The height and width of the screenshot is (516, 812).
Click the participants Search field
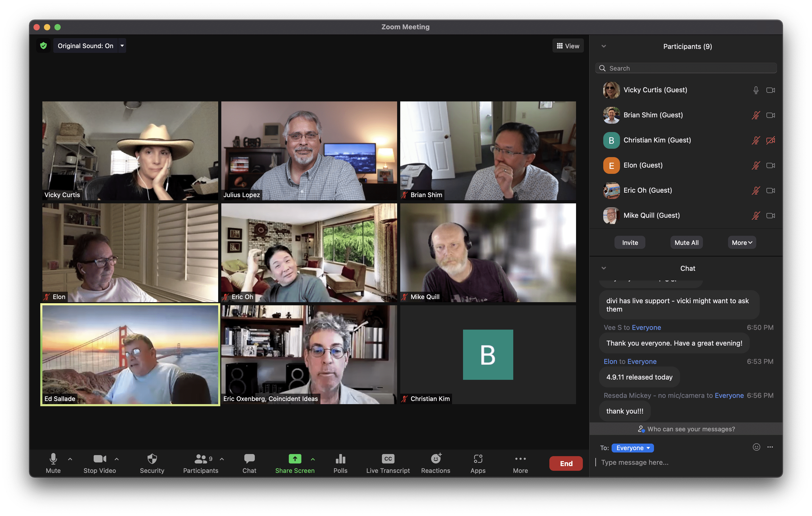coord(686,68)
